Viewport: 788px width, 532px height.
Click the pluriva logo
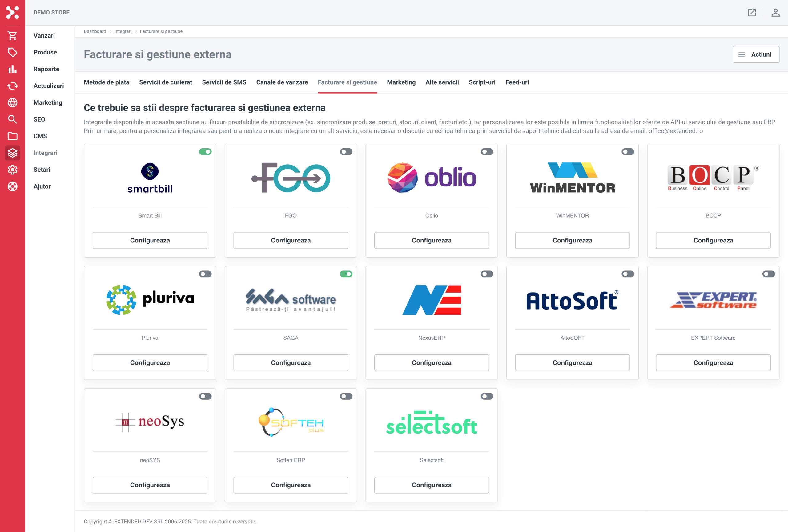click(150, 300)
